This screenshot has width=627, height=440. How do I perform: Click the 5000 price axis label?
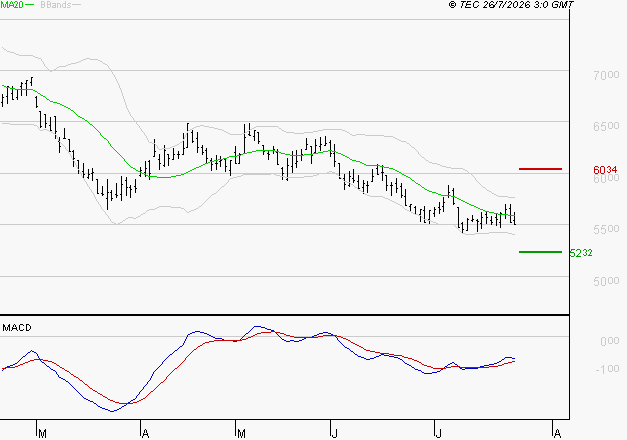tap(606, 281)
